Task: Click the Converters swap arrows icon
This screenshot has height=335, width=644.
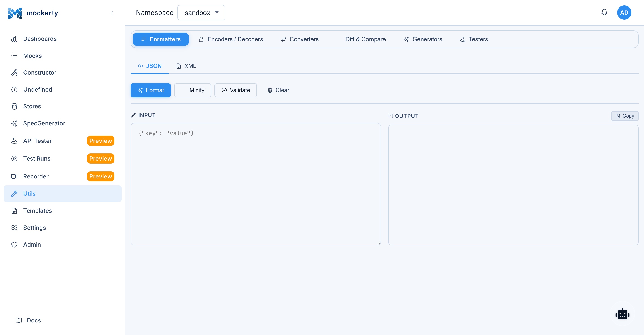Action: pos(283,39)
